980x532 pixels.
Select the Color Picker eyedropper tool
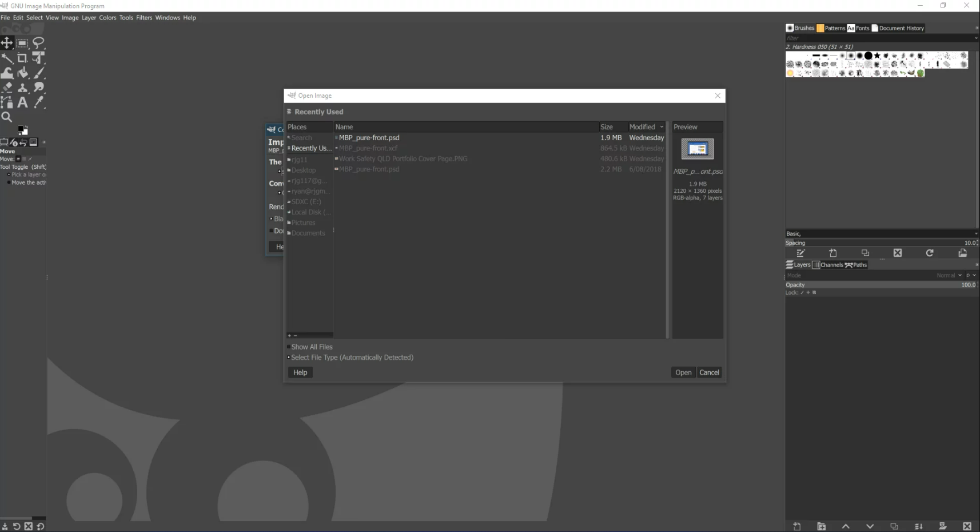(38, 102)
